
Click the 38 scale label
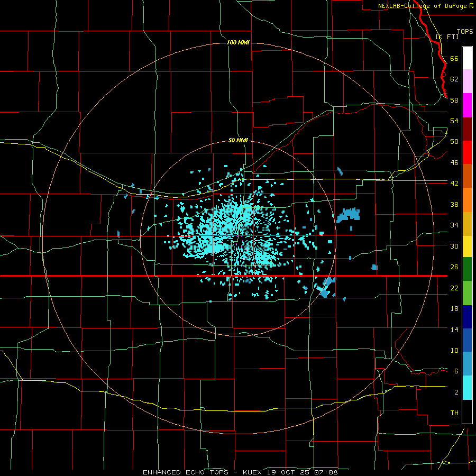point(454,204)
